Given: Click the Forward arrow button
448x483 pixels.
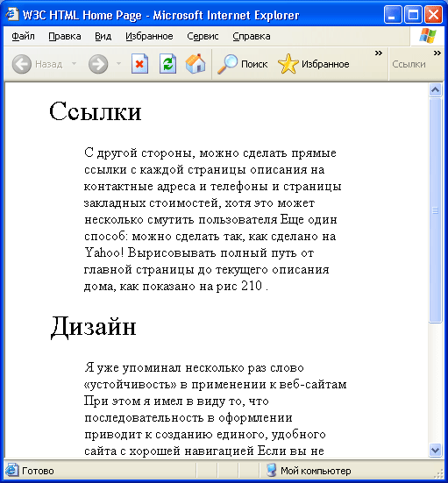Looking at the screenshot, I should [x=98, y=64].
